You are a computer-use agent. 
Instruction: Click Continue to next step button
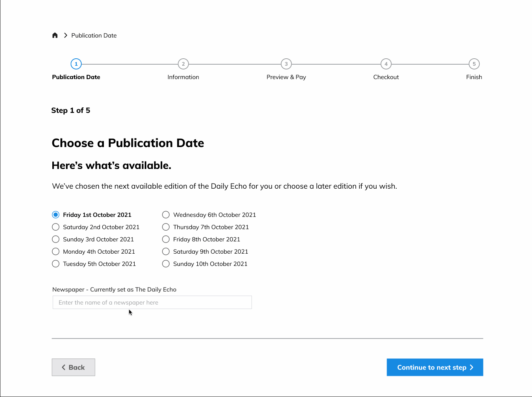pos(435,367)
